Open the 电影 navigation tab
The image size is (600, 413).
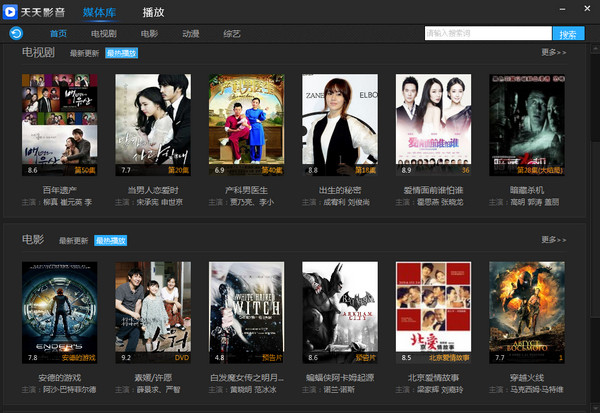pyautogui.click(x=149, y=34)
